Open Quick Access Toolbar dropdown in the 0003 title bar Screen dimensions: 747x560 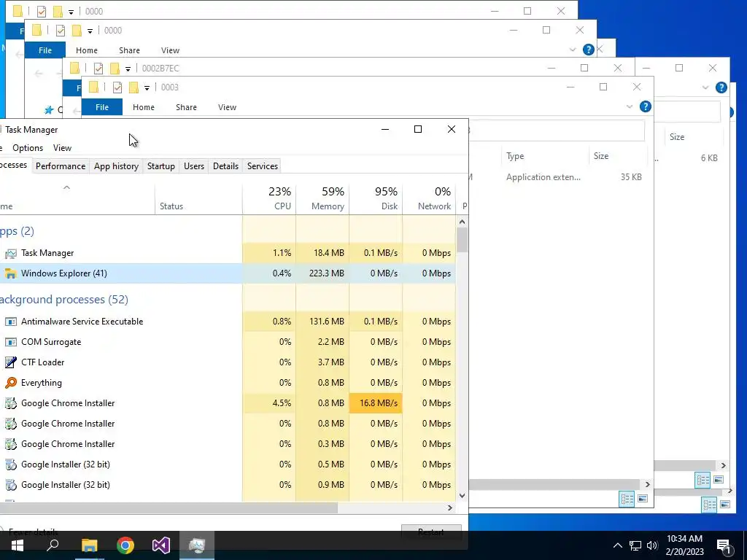(x=147, y=87)
